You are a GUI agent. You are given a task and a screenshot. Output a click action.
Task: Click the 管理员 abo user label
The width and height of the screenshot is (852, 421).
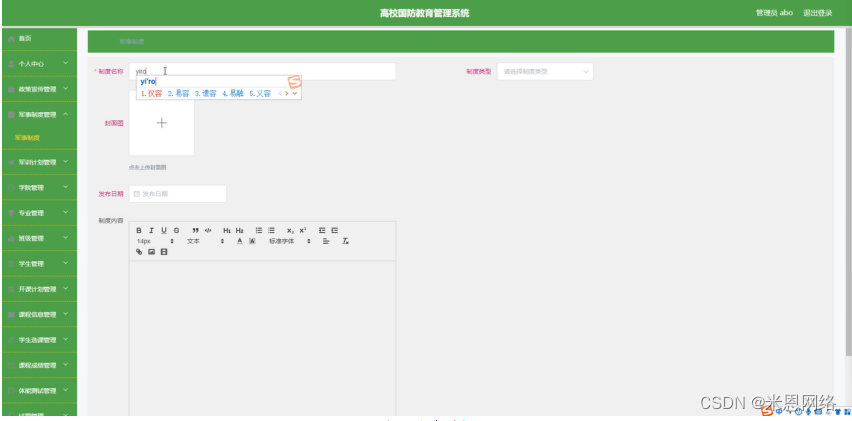coord(774,13)
